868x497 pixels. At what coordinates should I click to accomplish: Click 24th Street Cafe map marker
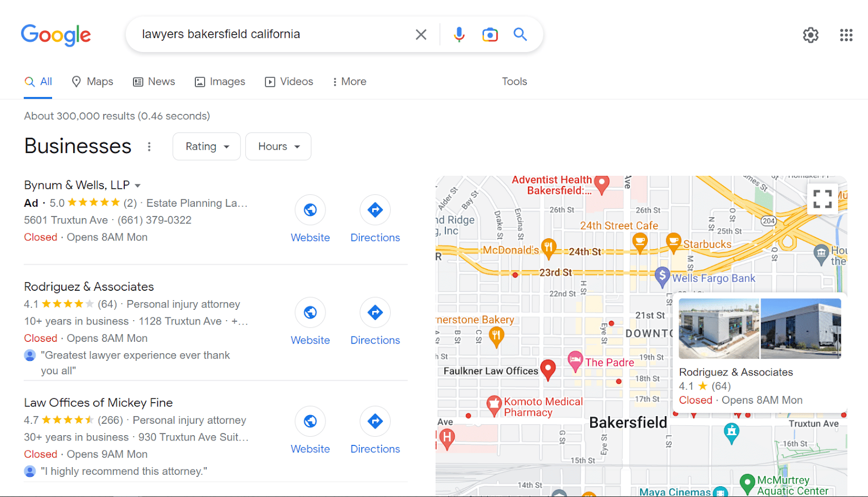[x=640, y=243]
